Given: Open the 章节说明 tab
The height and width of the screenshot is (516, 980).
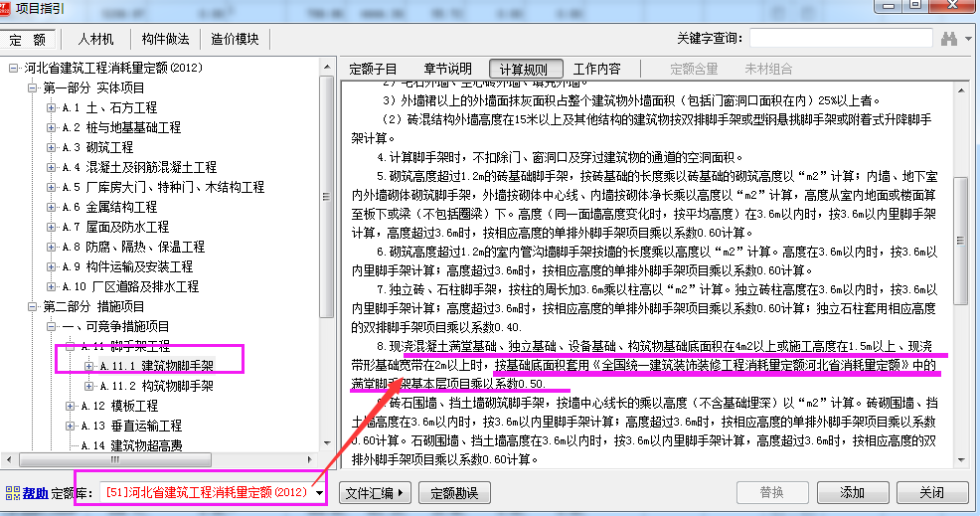Looking at the screenshot, I should (447, 69).
